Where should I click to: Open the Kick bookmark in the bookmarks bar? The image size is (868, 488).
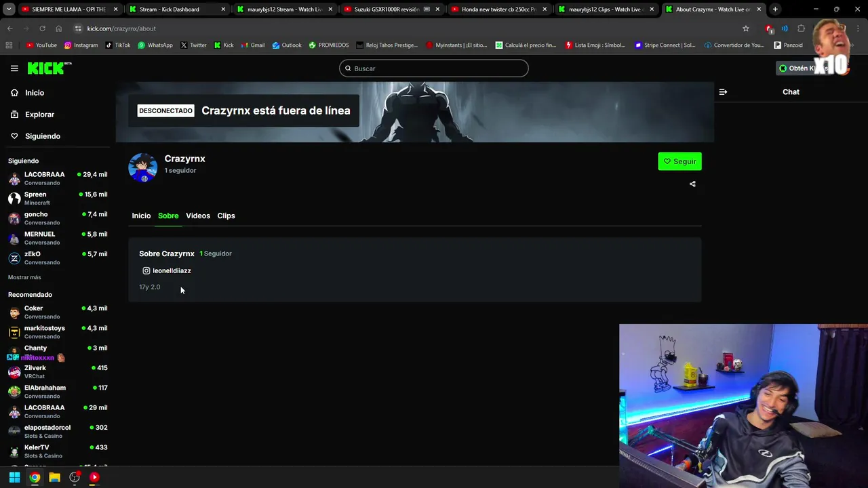[x=224, y=45]
